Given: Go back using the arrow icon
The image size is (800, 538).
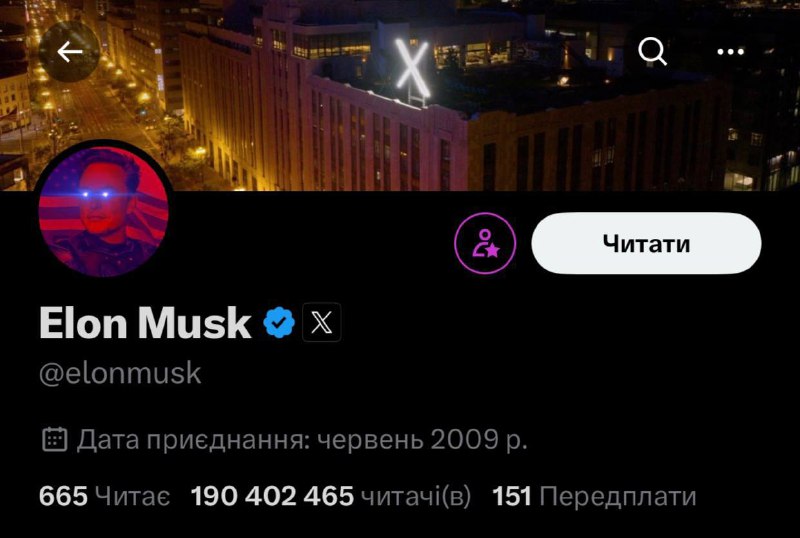Looking at the screenshot, I should (x=69, y=52).
